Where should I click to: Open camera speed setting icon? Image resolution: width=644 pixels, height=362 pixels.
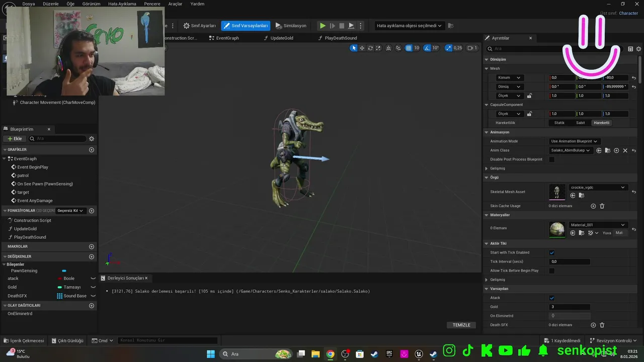pyautogui.click(x=472, y=48)
